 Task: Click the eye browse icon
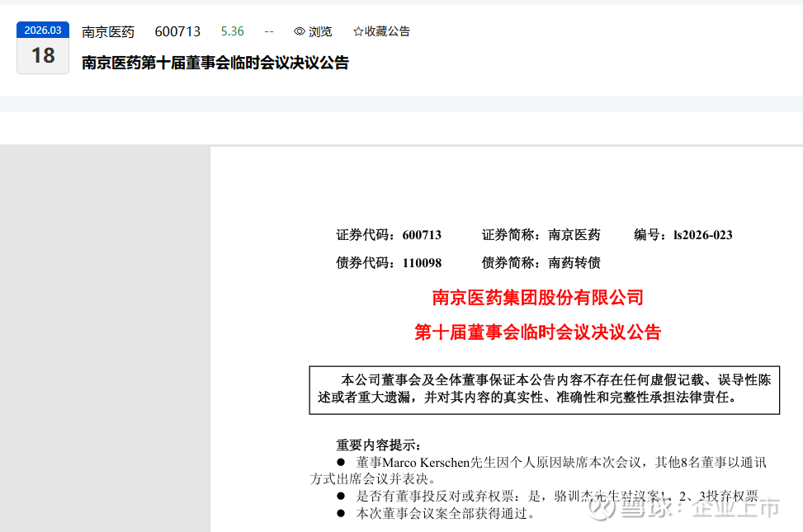click(299, 31)
